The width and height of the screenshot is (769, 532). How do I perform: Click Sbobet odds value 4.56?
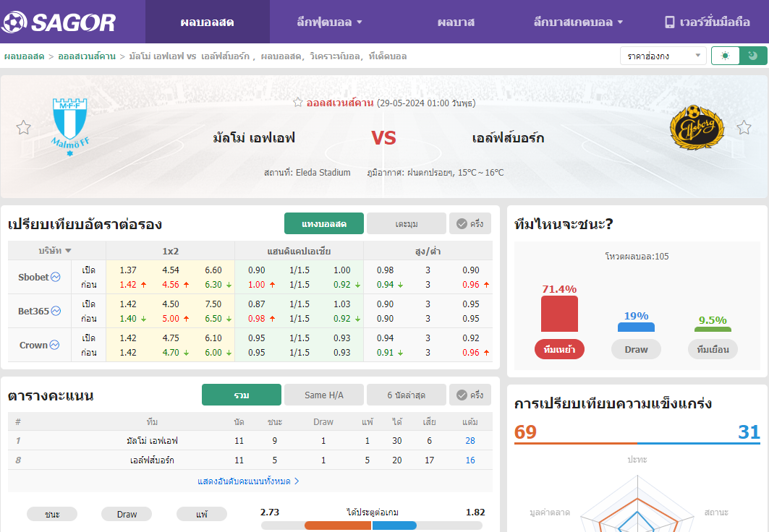click(171, 285)
